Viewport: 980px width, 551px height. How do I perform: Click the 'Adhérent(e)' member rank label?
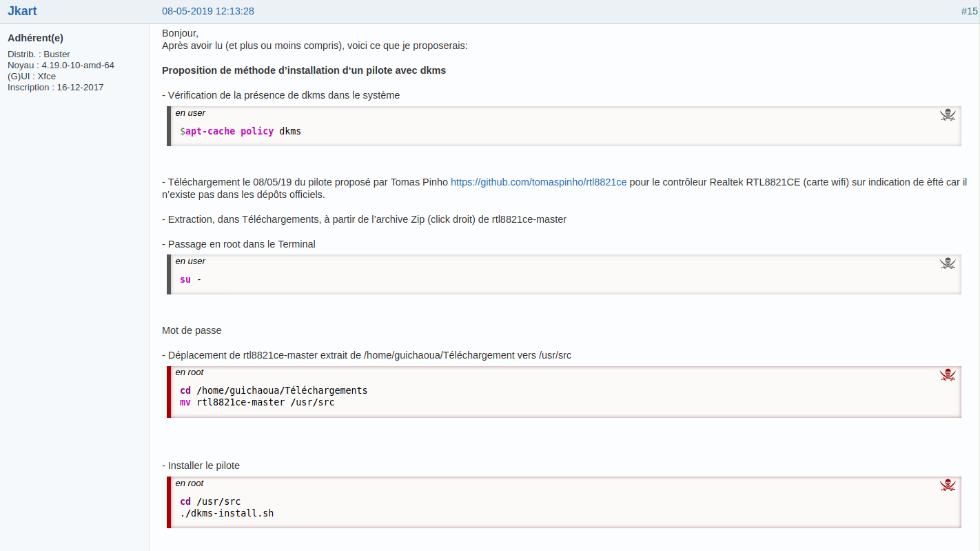pyautogui.click(x=35, y=38)
